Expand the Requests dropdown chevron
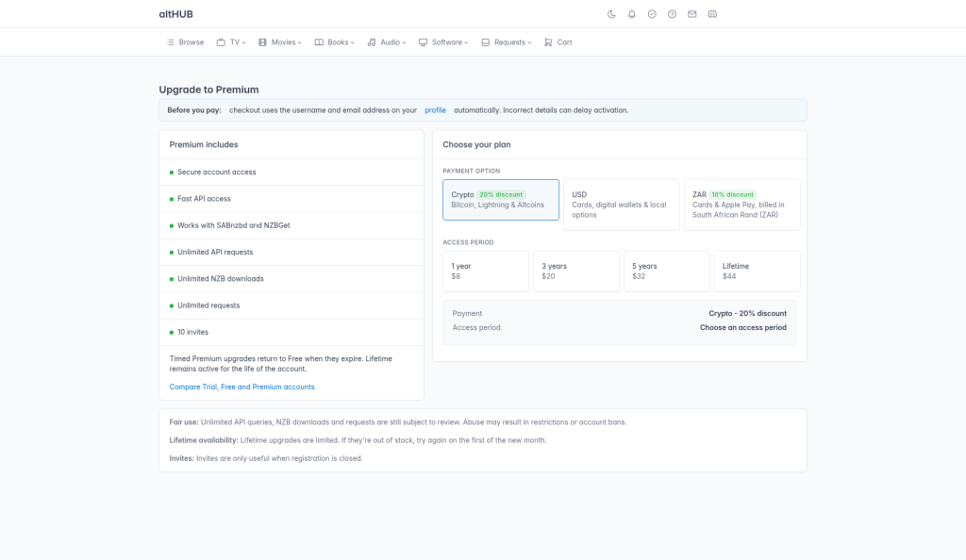Viewport: 966px width, 560px height. click(529, 43)
